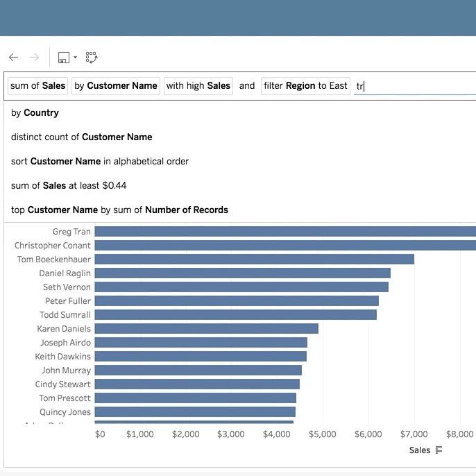Select 'top Customer Name by sum' suggestion
This screenshot has width=476, height=476.
pyautogui.click(x=119, y=210)
